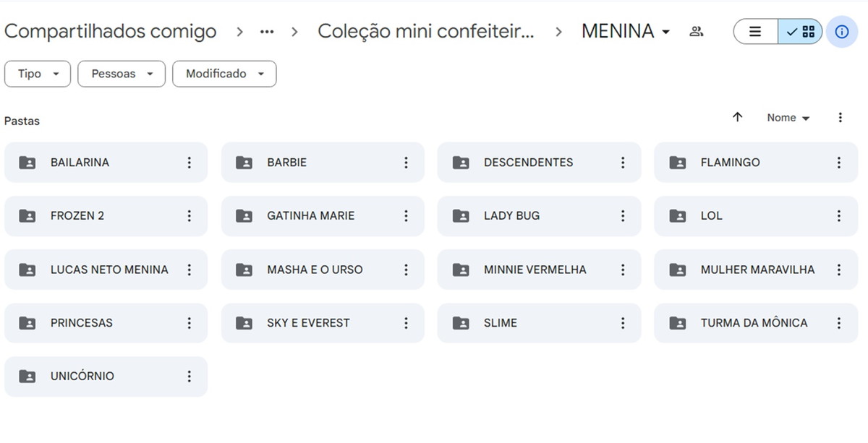The height and width of the screenshot is (443, 868).
Task: Click the shared folder icon of BAILARINA
Action: click(x=27, y=163)
